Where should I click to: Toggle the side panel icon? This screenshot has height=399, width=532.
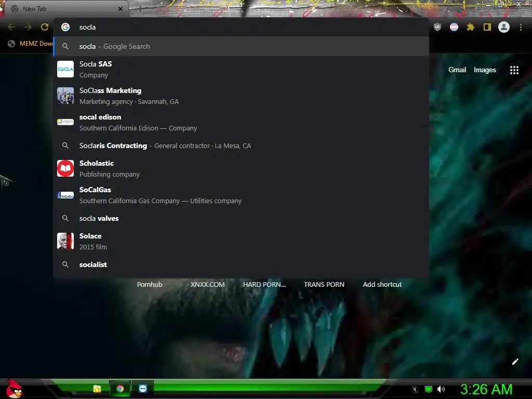487,27
